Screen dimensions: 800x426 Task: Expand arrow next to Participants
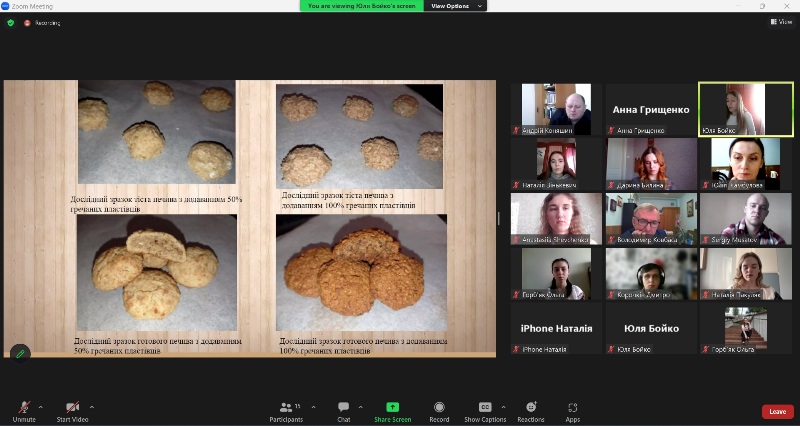(x=313, y=407)
